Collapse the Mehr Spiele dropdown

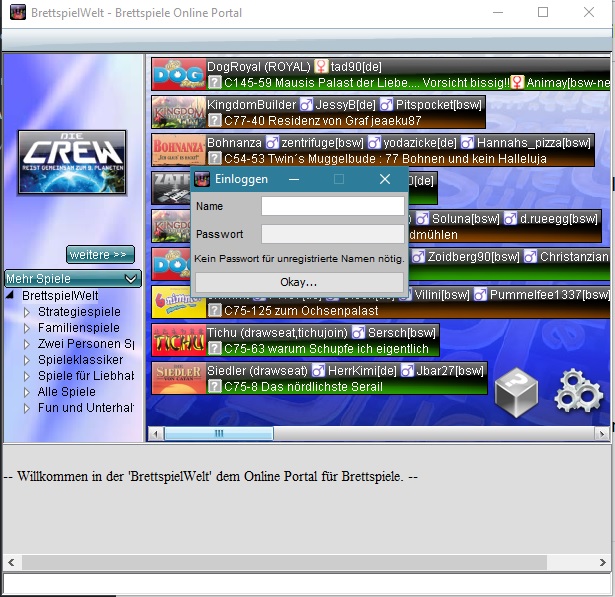[x=131, y=279]
